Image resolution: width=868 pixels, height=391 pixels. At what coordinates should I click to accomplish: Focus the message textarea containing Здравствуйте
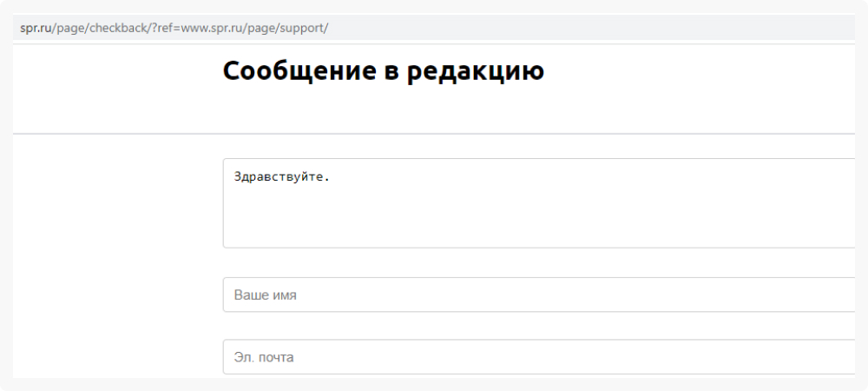(539, 202)
